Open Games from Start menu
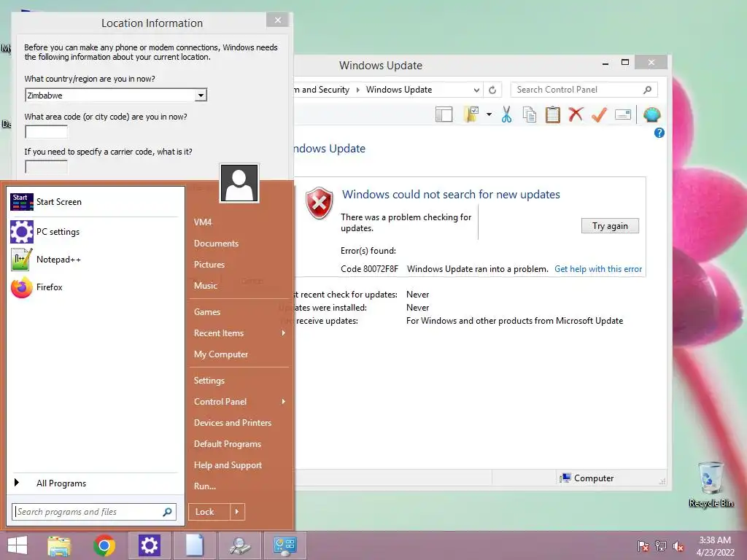 pos(206,312)
